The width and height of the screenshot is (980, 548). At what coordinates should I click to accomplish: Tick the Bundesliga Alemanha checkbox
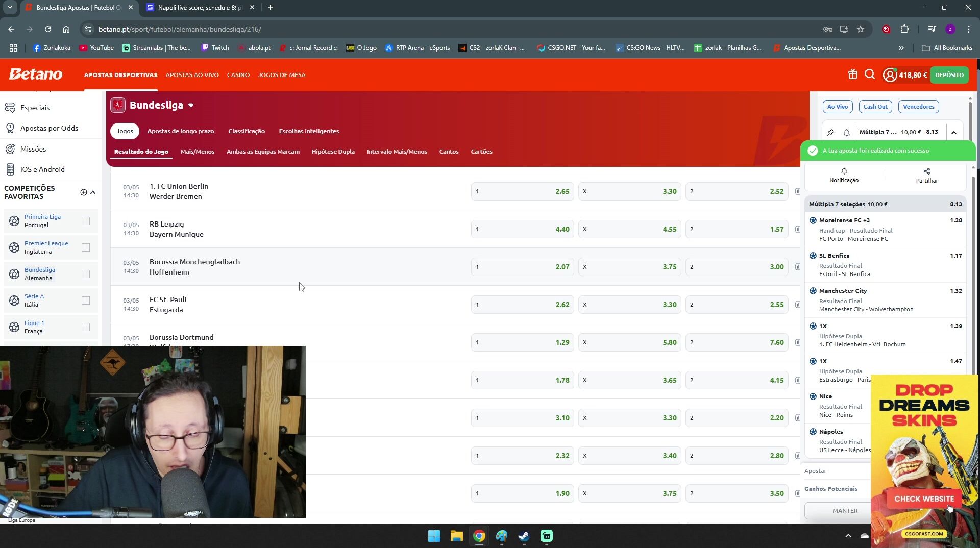86,274
